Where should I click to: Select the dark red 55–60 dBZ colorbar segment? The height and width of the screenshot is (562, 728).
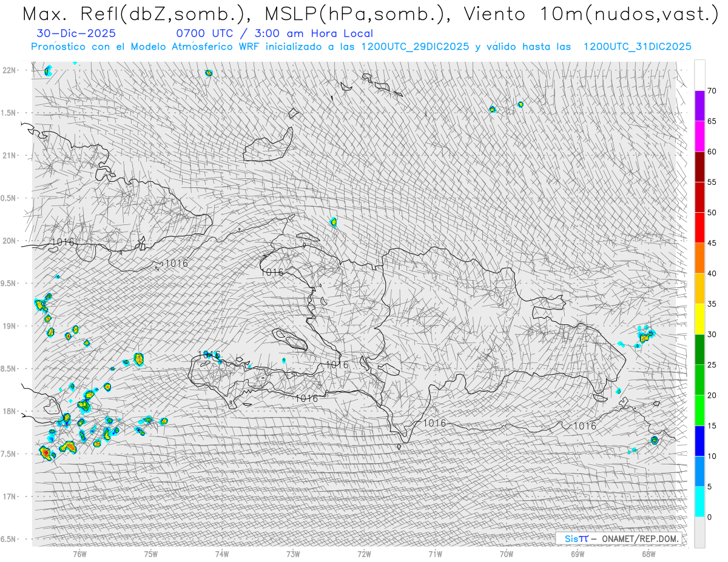click(699, 167)
